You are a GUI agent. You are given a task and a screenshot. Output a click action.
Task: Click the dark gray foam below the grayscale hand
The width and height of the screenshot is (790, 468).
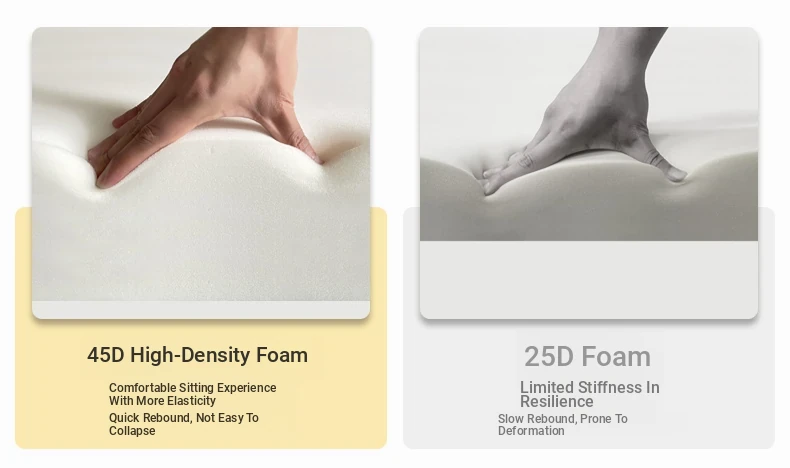point(589,217)
